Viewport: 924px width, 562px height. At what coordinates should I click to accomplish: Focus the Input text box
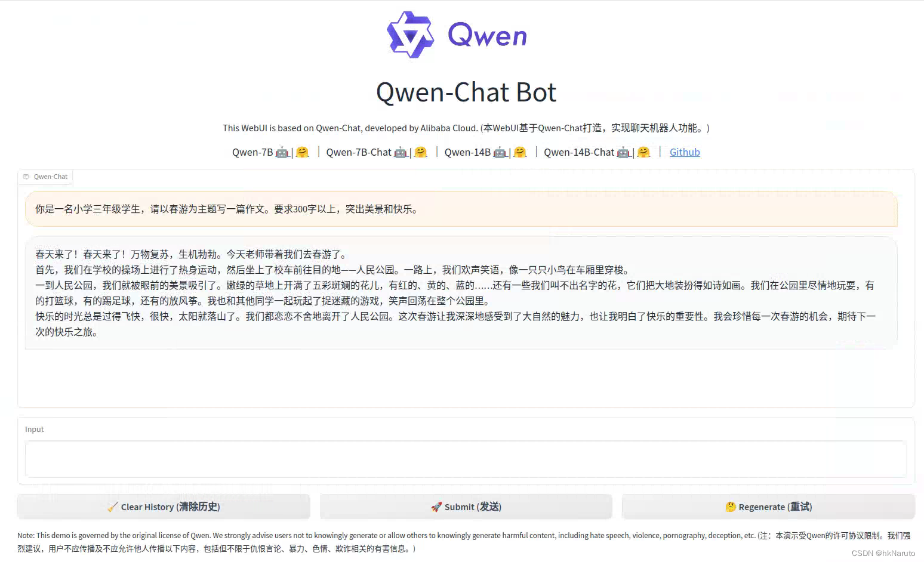466,459
